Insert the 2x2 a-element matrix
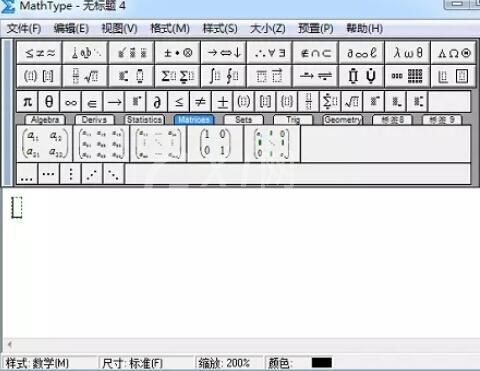Viewport: 480px width, 371px height. (45, 144)
